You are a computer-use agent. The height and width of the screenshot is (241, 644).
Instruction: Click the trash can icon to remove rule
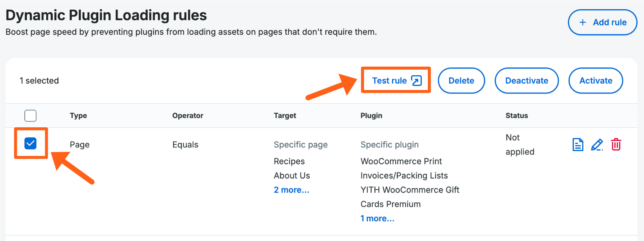pos(616,145)
